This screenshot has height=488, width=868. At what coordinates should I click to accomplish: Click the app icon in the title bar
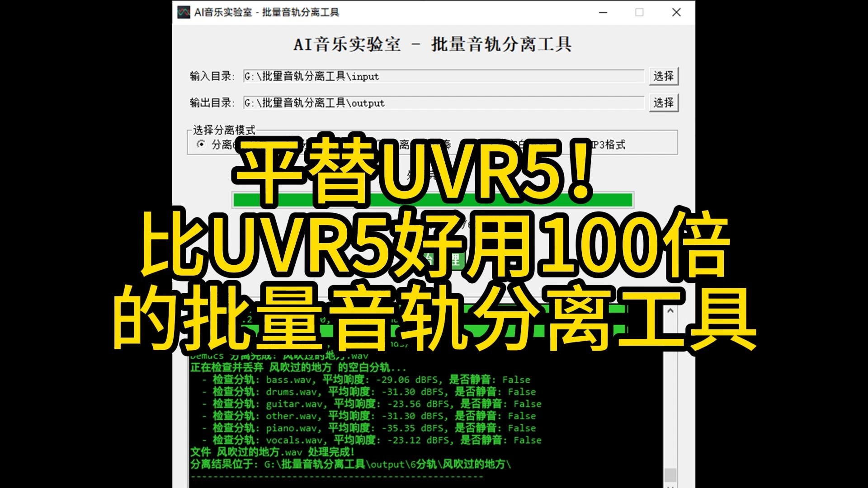[x=184, y=12]
